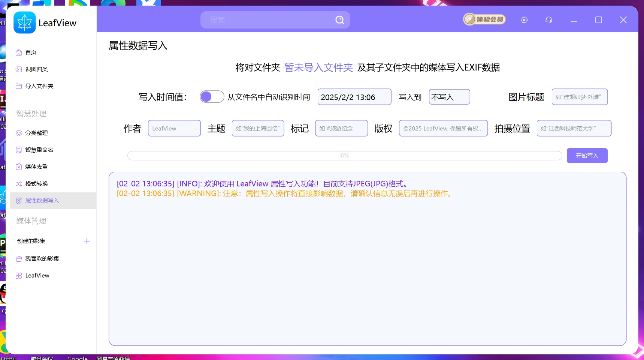Minimize the LeafView window

[x=574, y=20]
